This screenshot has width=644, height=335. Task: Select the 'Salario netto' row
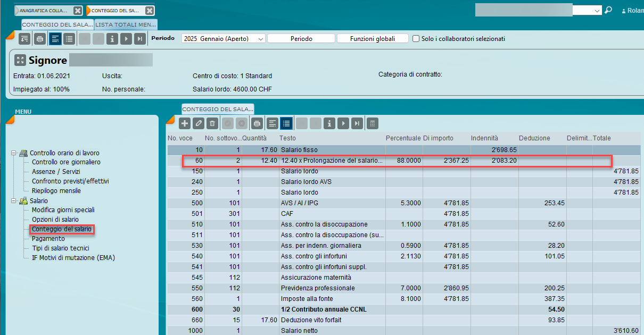[x=299, y=331]
